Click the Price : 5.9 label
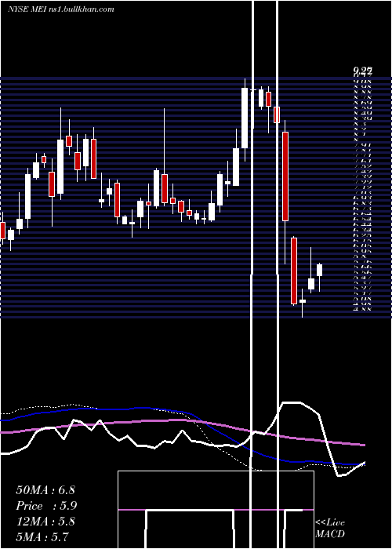 pyautogui.click(x=46, y=506)
